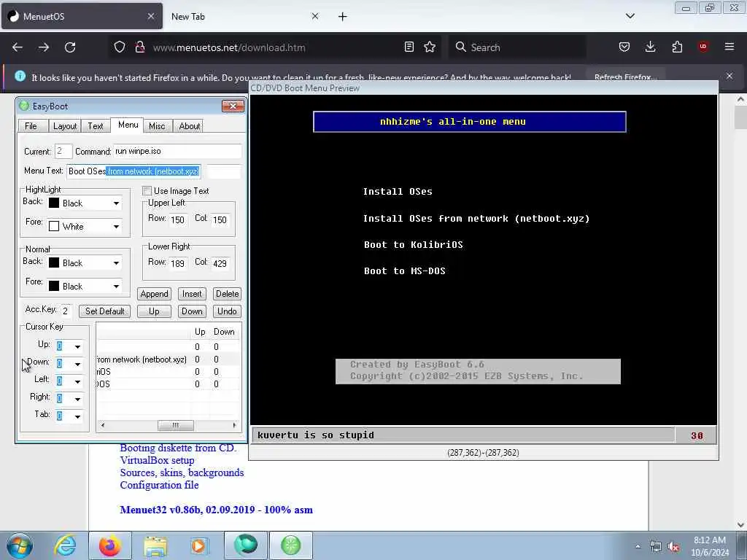This screenshot has height=560, width=747.
Task: Click the Command input field
Action: pos(177,152)
